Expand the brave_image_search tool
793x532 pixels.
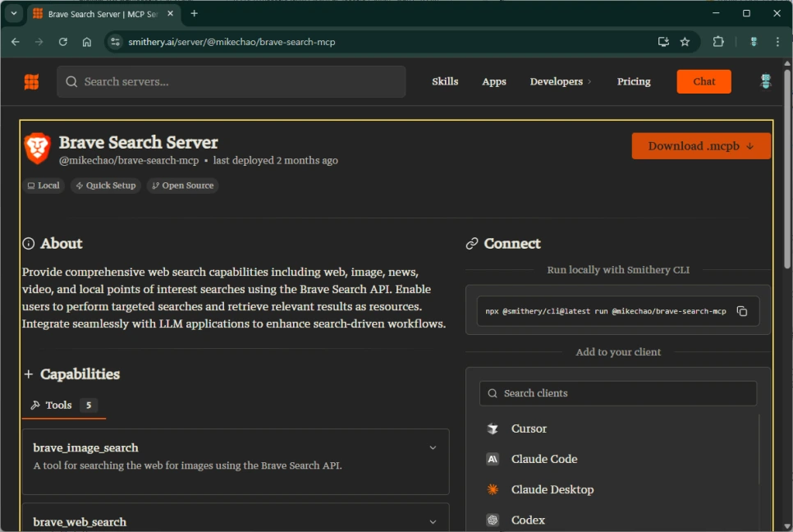(x=433, y=447)
